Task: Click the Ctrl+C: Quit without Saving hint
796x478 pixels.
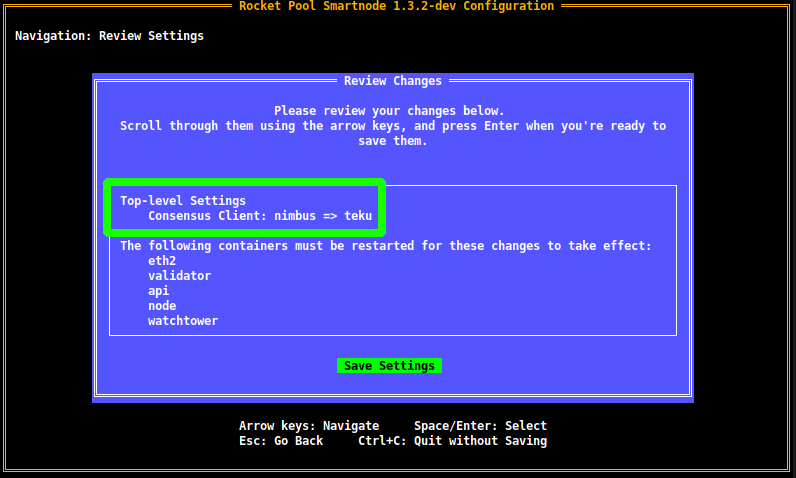Action: (452, 441)
